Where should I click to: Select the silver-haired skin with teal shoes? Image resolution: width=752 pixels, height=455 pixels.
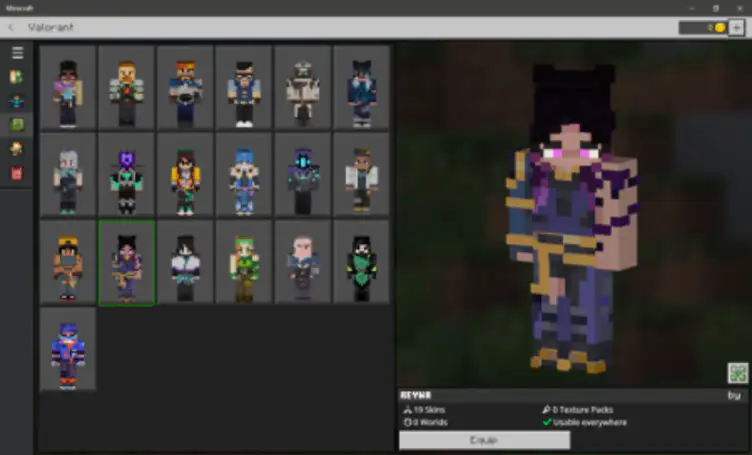[x=68, y=175]
